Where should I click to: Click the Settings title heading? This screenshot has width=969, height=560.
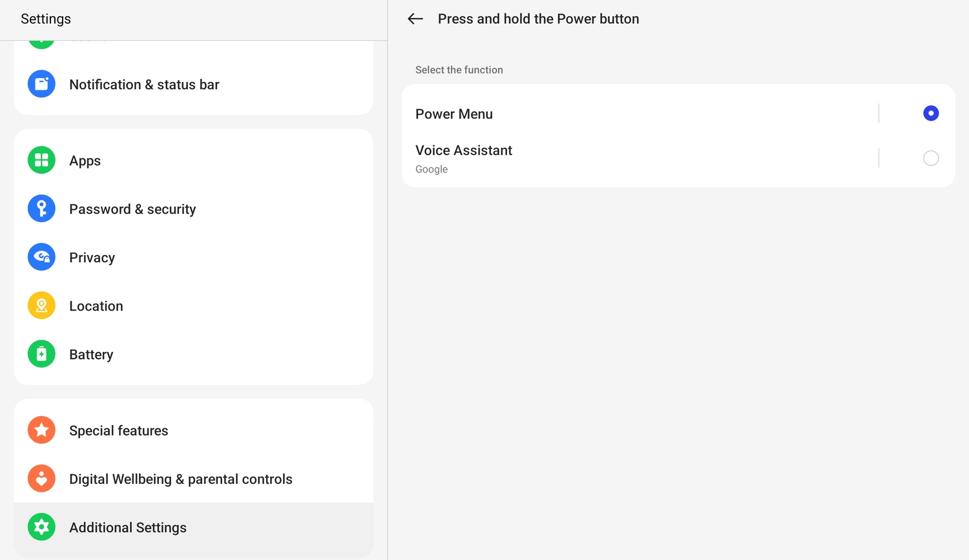[x=45, y=19]
